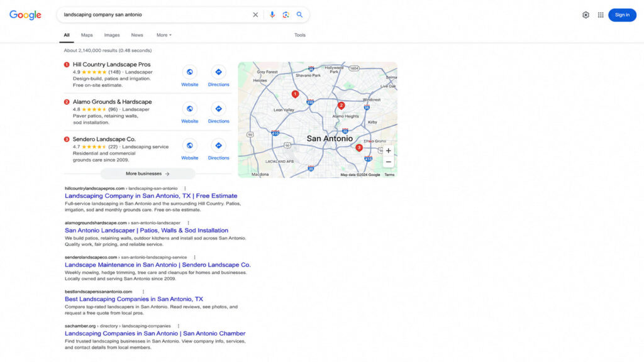Open options dots for hillcountrylandscapepros.com result
This screenshot has height=362, width=644.
[185, 189]
